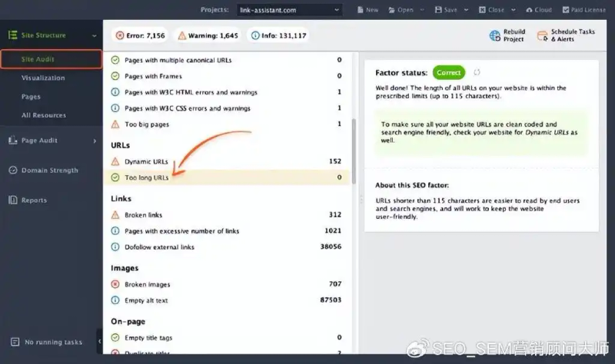Click the Cloud icon in toolbar
This screenshot has height=364, width=615.
[529, 10]
